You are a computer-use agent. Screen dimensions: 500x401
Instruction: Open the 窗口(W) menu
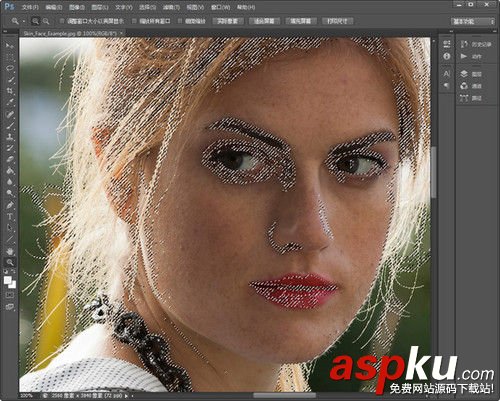220,7
